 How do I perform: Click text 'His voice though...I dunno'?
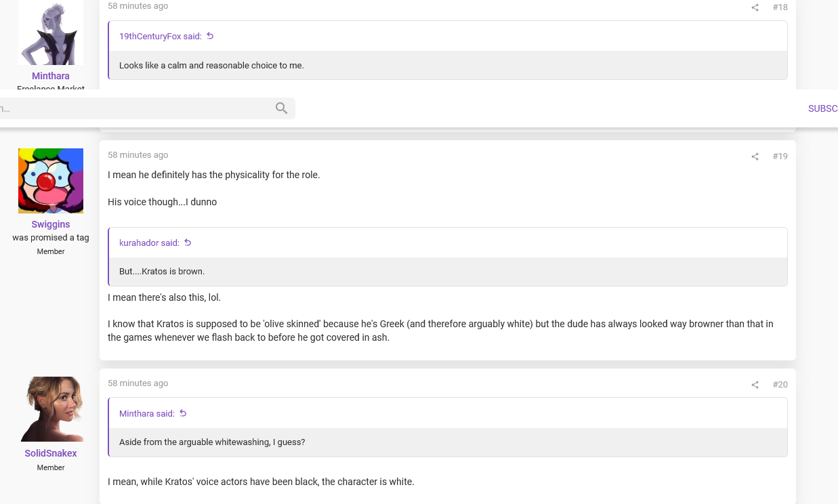click(163, 202)
